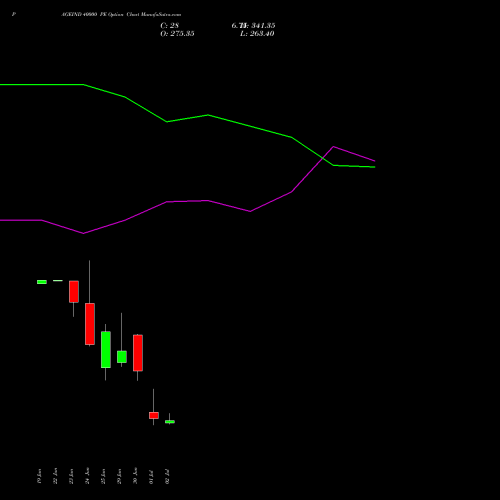Click the purple indicator line
This screenshot has width=500, height=500.
(x=208, y=201)
